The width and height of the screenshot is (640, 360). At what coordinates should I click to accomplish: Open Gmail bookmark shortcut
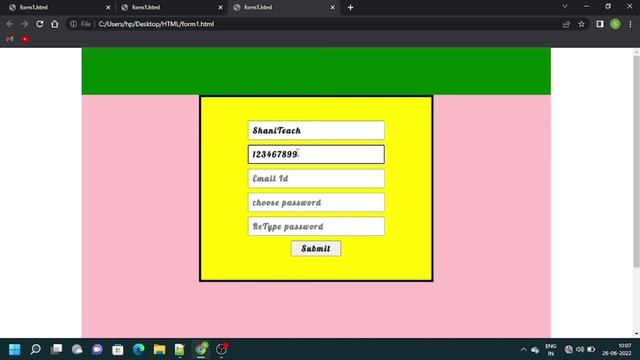(x=10, y=39)
